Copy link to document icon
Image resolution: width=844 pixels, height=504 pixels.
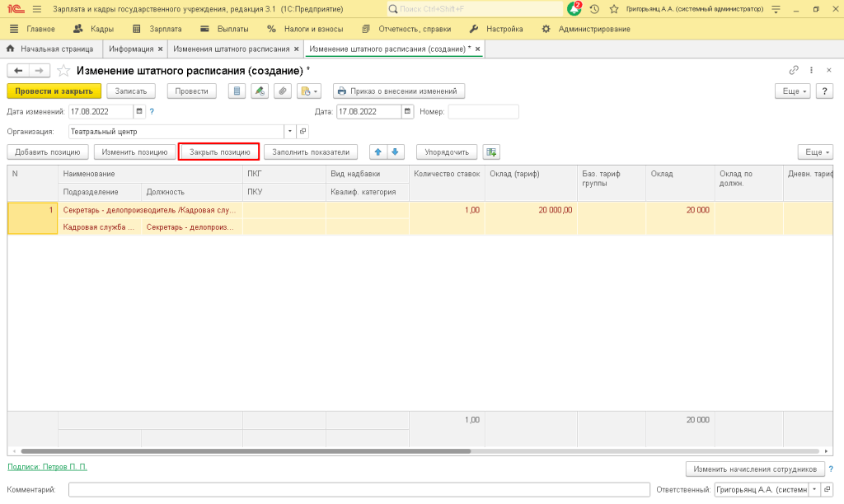[x=794, y=71]
